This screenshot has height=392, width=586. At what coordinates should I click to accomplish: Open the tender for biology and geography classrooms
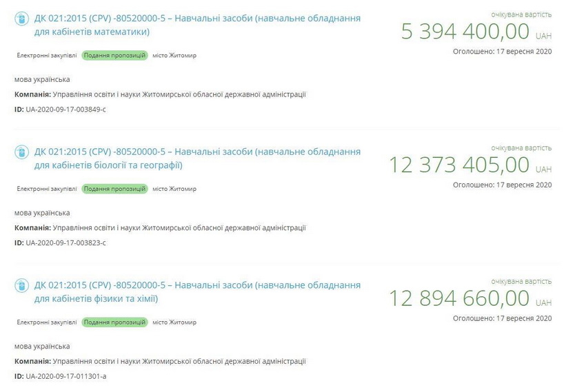(x=197, y=158)
